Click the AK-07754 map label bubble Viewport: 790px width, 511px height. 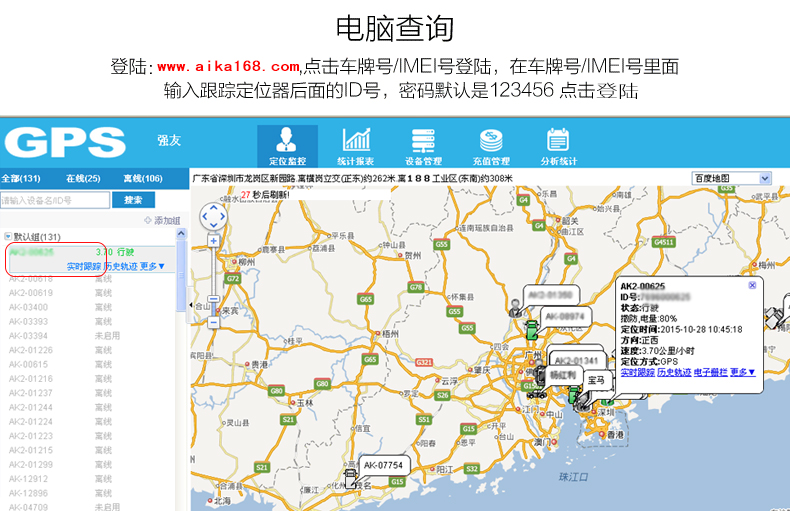pyautogui.click(x=384, y=465)
